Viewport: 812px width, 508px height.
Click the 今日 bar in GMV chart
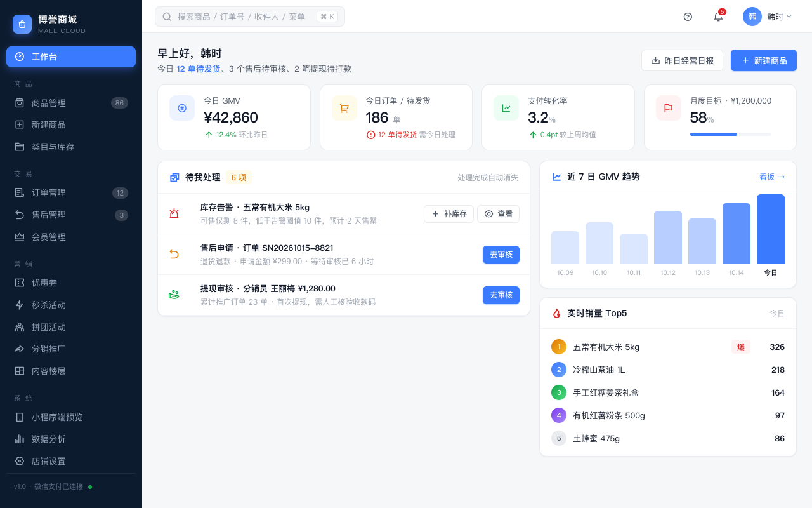click(771, 229)
